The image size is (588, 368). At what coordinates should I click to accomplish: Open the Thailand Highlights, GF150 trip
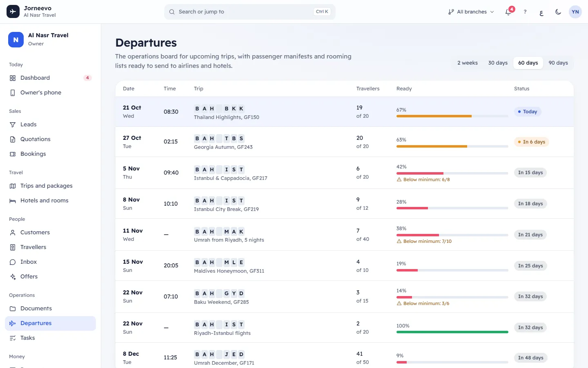[x=227, y=117]
